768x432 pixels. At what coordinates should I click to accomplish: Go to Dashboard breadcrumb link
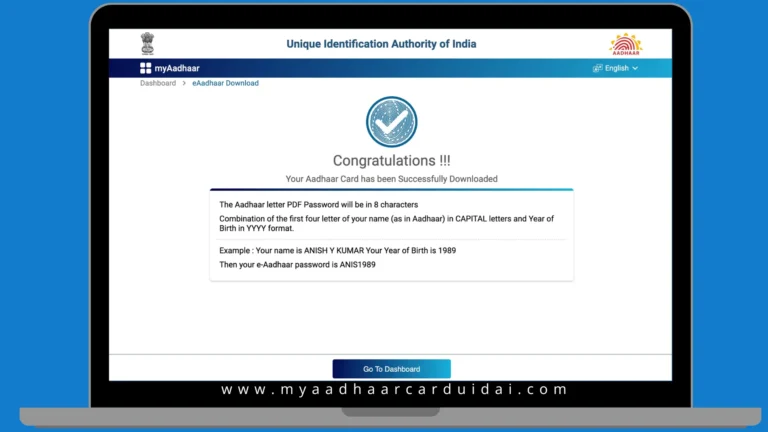(x=158, y=83)
